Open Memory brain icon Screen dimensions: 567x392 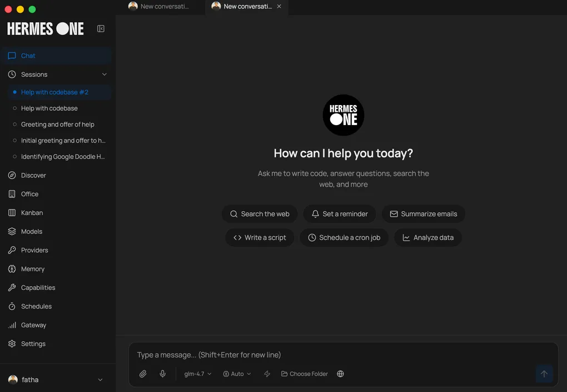[12, 269]
